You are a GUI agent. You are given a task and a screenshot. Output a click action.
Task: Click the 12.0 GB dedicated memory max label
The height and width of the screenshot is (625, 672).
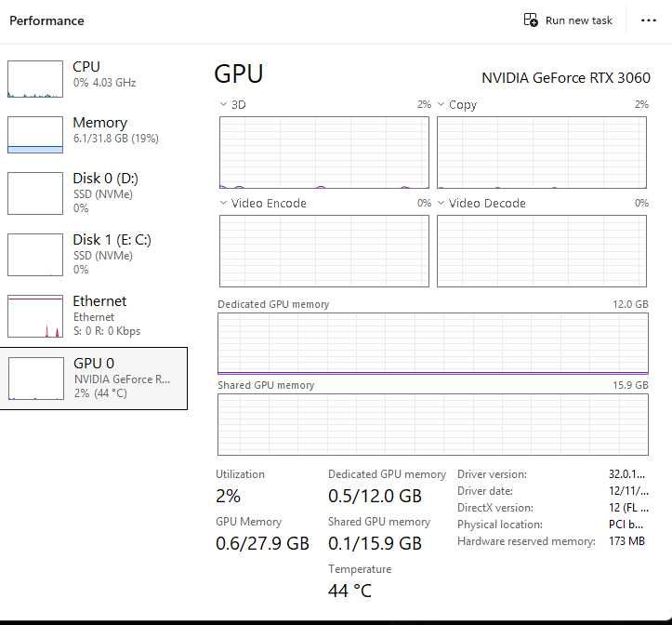630,304
